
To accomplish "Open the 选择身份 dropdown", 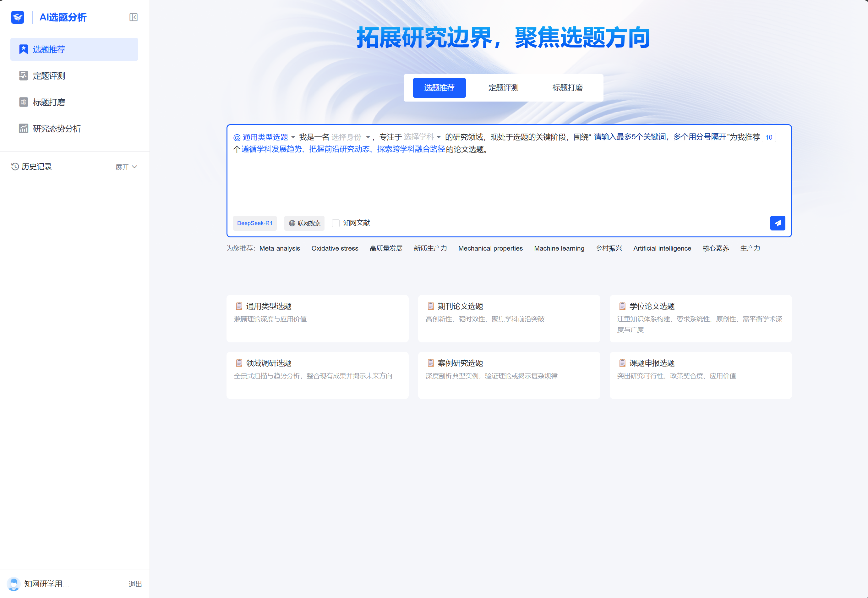I will 351,137.
